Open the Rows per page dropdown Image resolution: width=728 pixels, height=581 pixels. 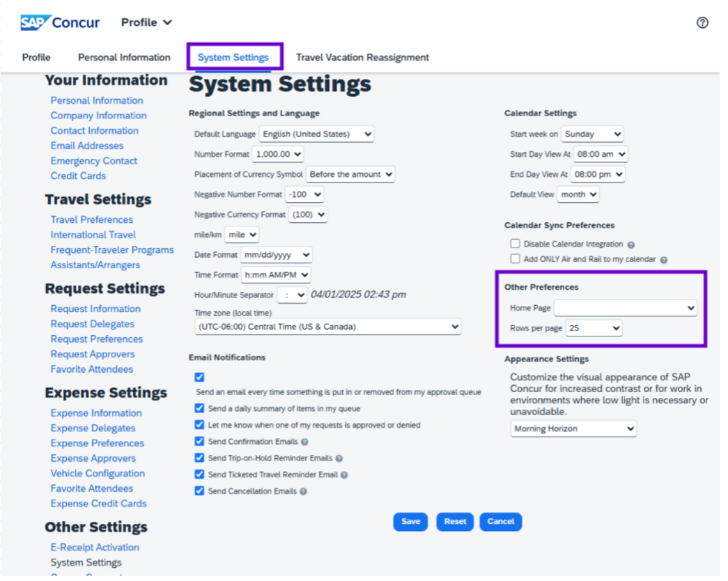[x=594, y=328]
